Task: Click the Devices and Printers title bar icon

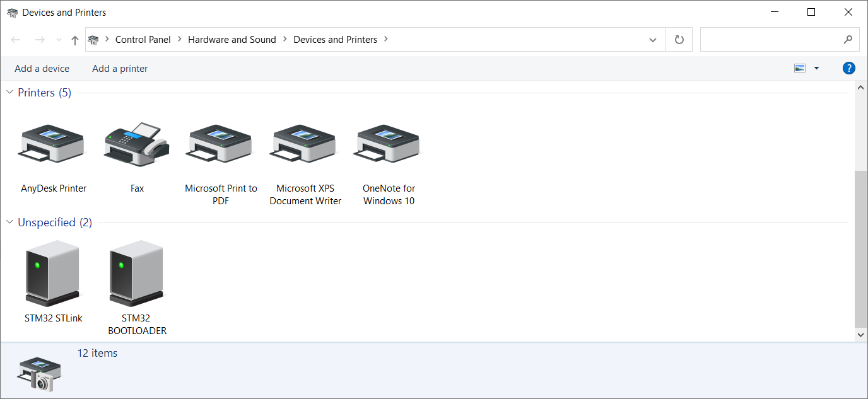Action: (12, 13)
